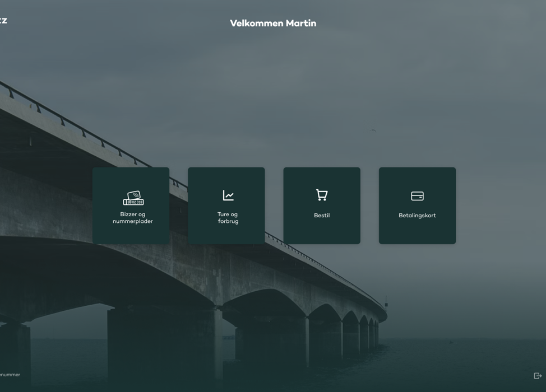The image size is (546, 392).
Task: Click the cut-off "nummer" text at bottom left
Action: (10, 375)
